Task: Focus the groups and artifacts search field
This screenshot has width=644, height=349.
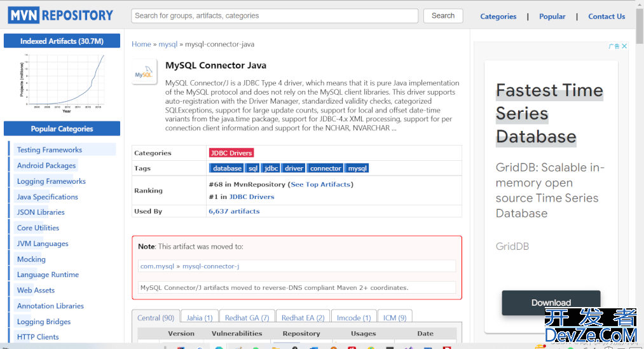Action: 275,16
